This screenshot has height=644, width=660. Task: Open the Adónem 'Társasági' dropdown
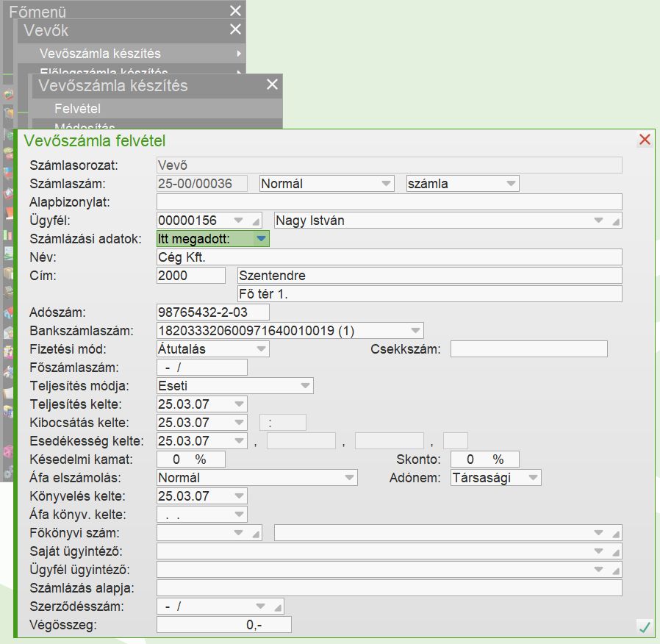pos(532,478)
